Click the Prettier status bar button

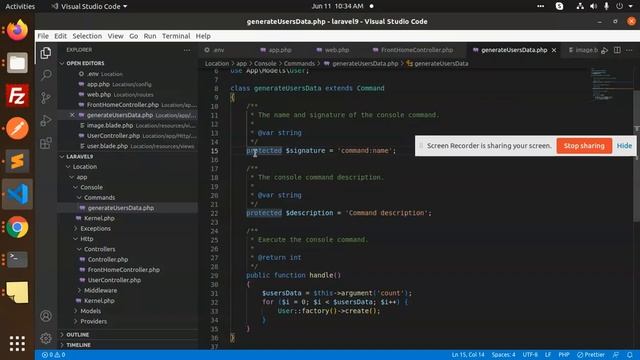tap(591, 355)
